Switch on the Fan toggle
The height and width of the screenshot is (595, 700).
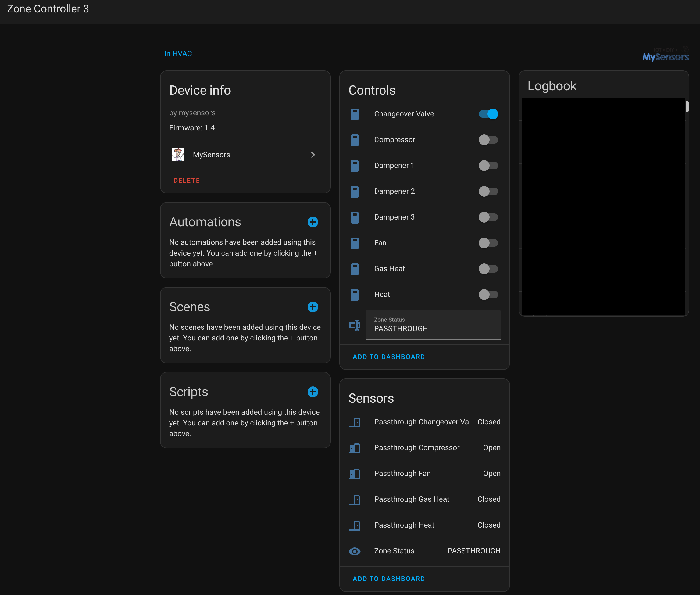click(488, 243)
